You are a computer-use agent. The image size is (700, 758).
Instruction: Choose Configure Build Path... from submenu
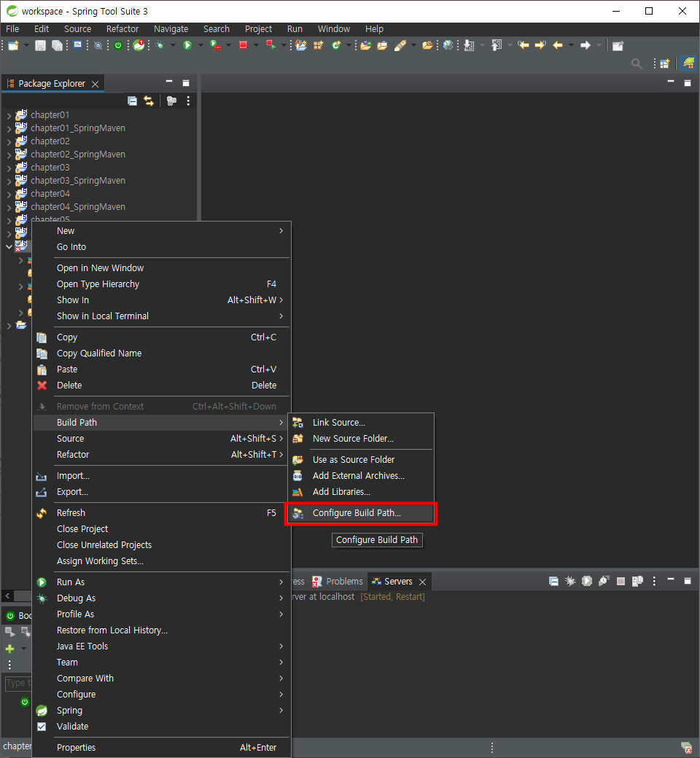pos(362,513)
